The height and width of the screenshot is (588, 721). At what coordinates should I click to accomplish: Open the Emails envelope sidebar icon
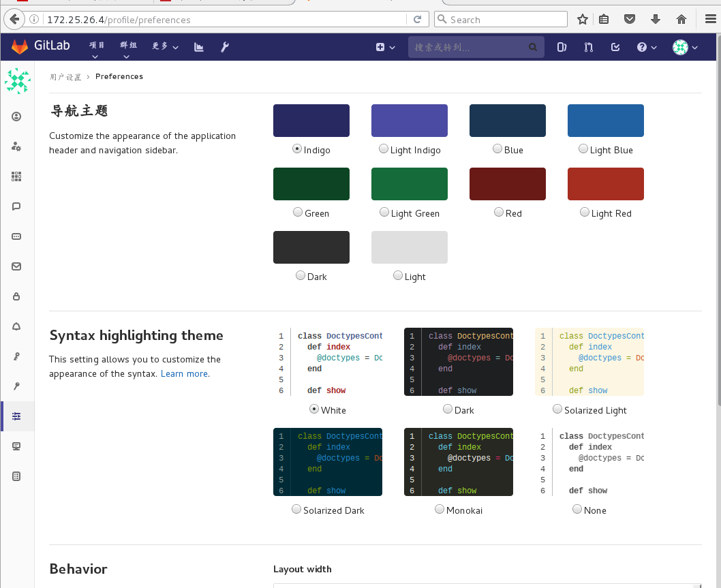16,266
